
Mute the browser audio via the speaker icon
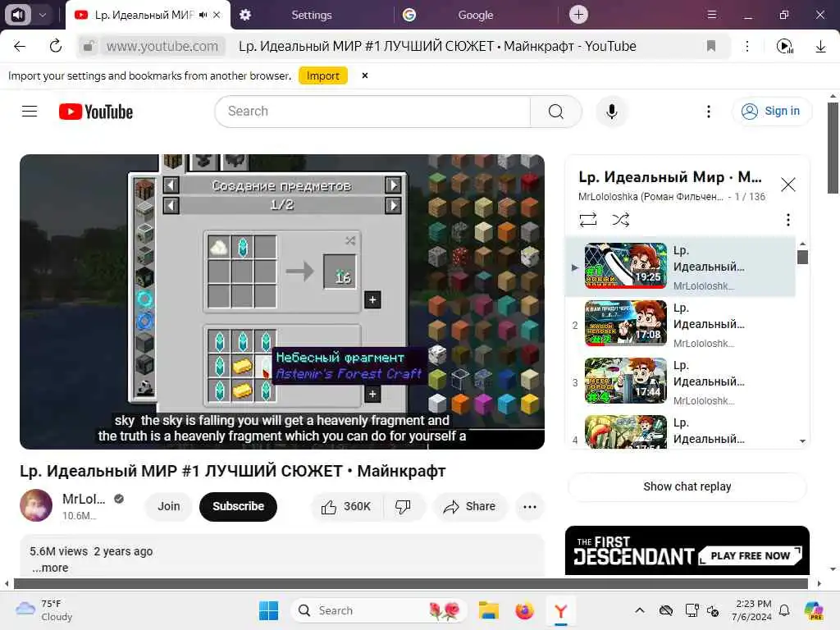(x=18, y=15)
